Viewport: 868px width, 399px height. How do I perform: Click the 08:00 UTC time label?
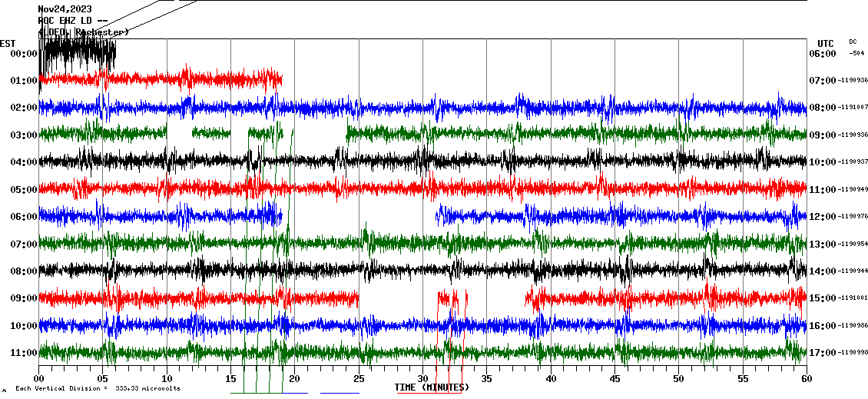(822, 108)
